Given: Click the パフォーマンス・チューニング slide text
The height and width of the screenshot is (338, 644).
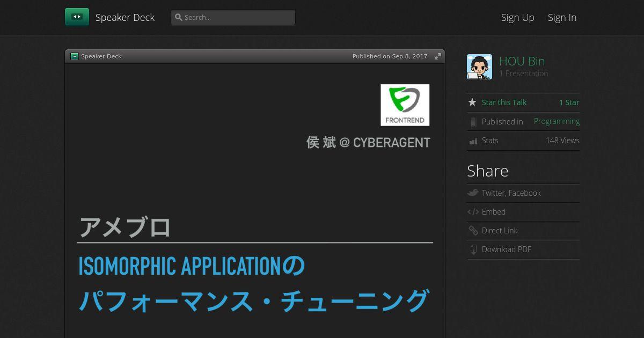Looking at the screenshot, I should pyautogui.click(x=254, y=301).
